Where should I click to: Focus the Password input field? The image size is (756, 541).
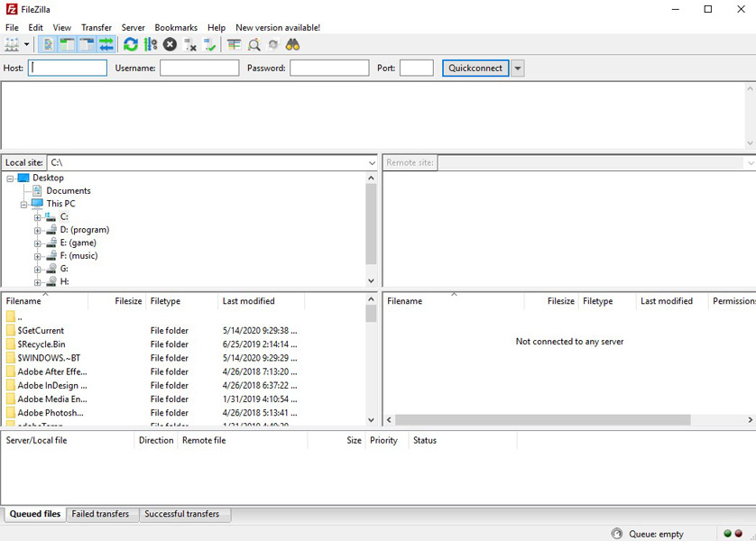[329, 68]
